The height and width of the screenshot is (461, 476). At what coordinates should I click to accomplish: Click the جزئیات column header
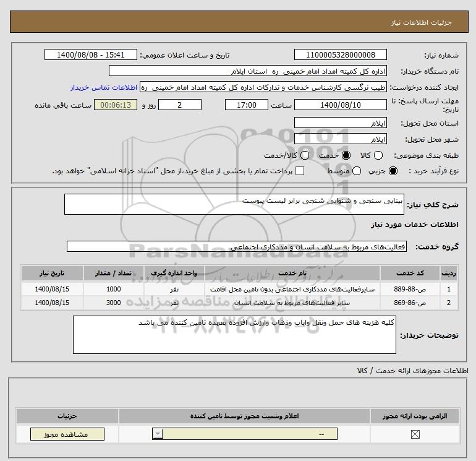click(67, 416)
